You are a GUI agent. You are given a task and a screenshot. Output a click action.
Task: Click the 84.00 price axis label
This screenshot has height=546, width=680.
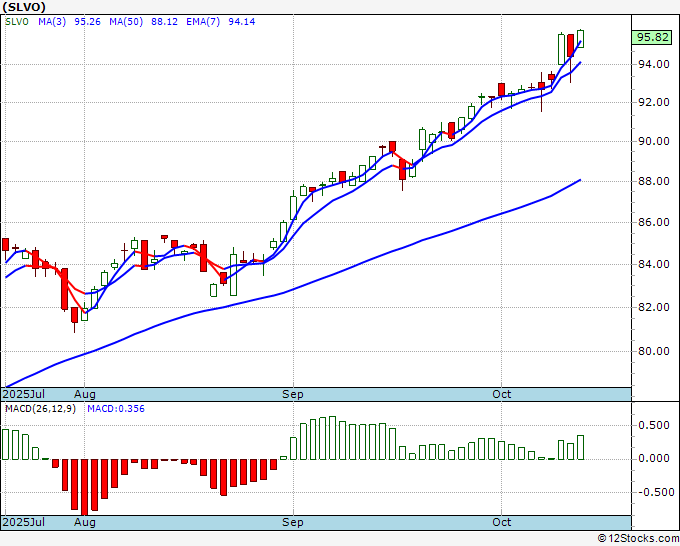click(654, 264)
